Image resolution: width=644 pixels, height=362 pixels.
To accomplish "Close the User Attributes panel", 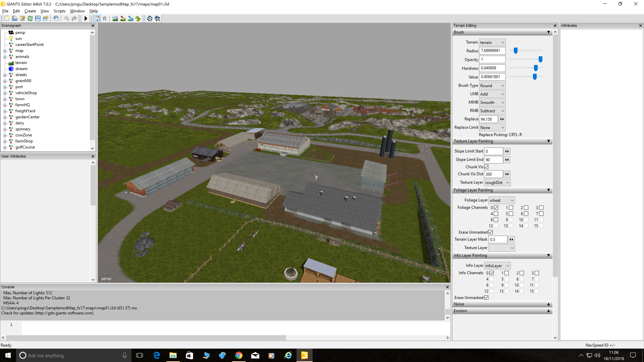I will (x=93, y=156).
